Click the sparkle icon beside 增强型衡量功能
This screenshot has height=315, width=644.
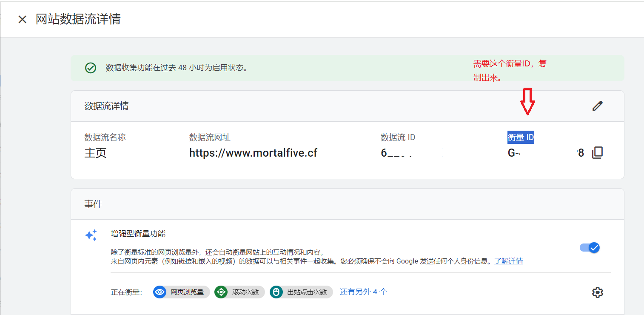tap(91, 235)
